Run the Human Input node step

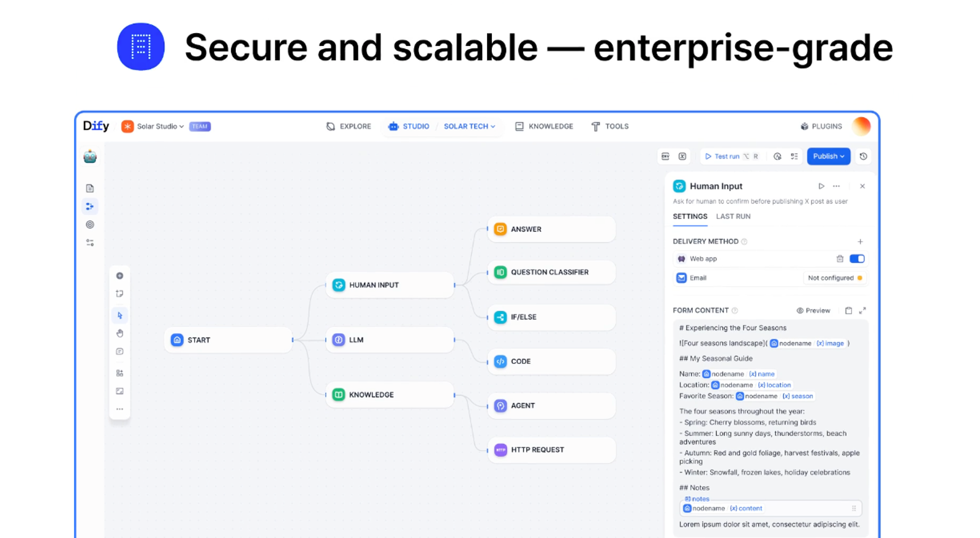coord(821,186)
